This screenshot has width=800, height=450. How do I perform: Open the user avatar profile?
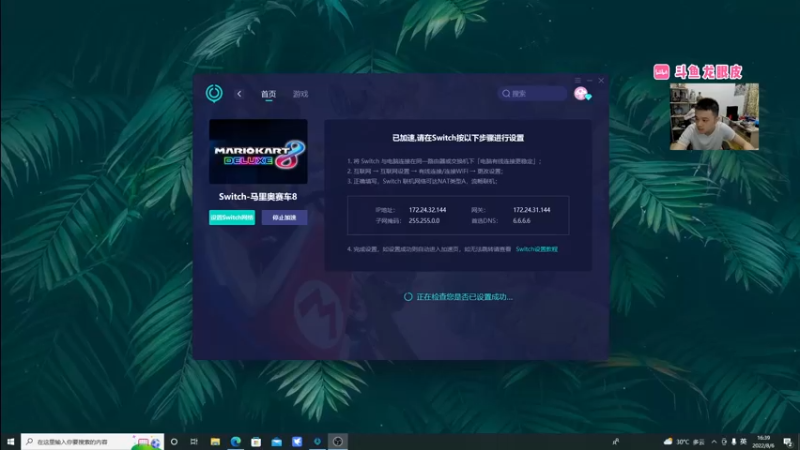(582, 93)
